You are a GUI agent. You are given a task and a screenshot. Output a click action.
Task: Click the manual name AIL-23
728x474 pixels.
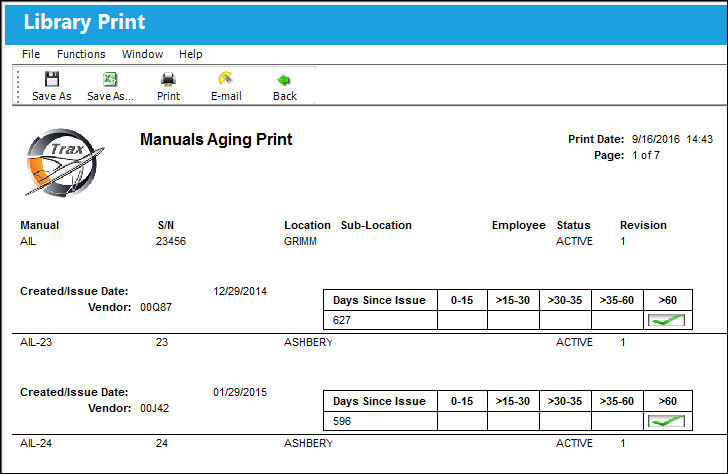tap(36, 342)
